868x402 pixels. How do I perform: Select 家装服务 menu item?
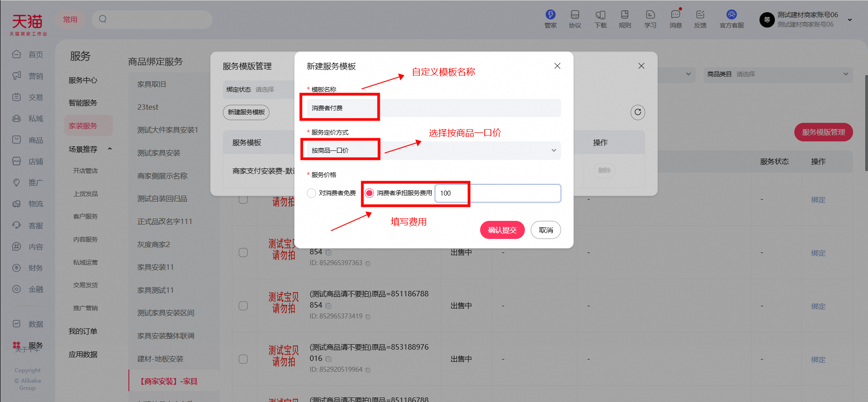pos(89,126)
